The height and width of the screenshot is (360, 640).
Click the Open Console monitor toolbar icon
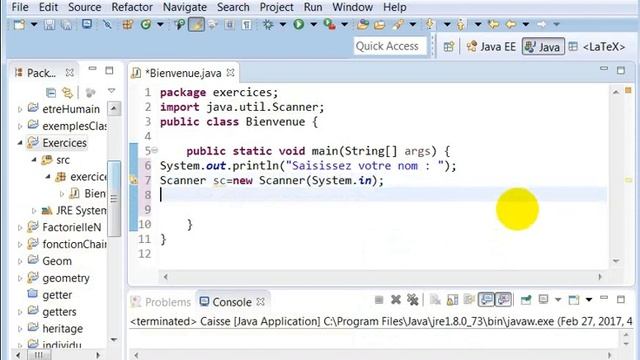(x=87, y=24)
